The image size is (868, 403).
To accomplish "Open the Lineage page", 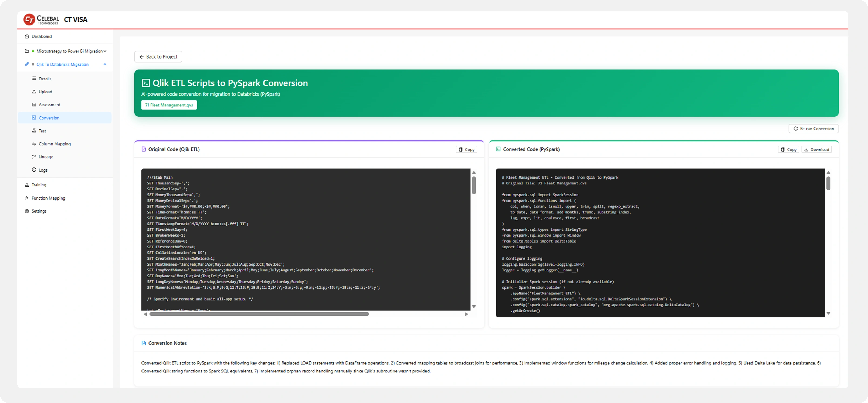I will (65, 157).
